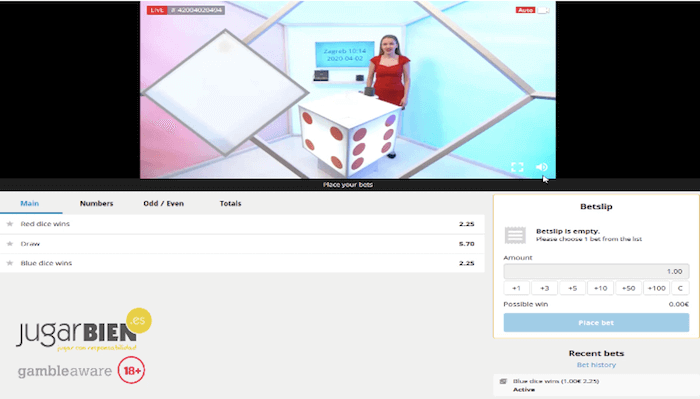
Task: Focus the Amount input field
Action: [596, 271]
